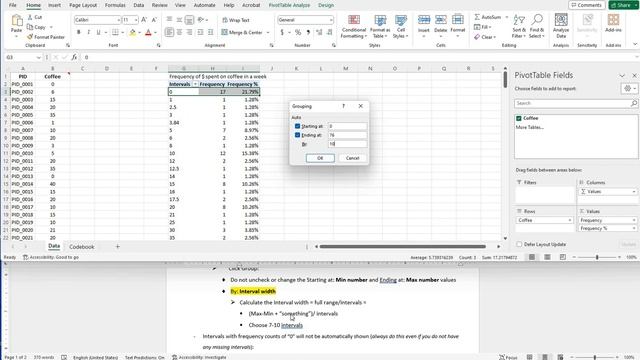Click Cancel in the Grouping dialog
This screenshot has width=640, height=360.
pos(352,158)
